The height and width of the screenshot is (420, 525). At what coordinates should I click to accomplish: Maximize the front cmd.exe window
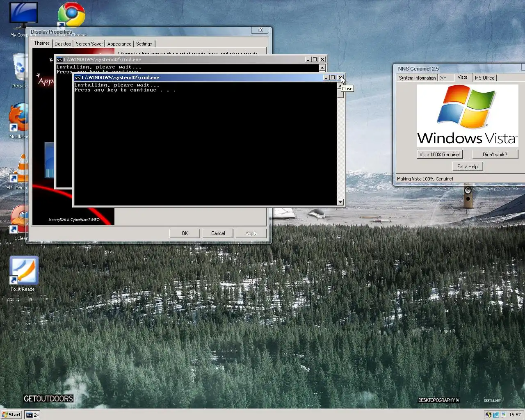point(333,78)
